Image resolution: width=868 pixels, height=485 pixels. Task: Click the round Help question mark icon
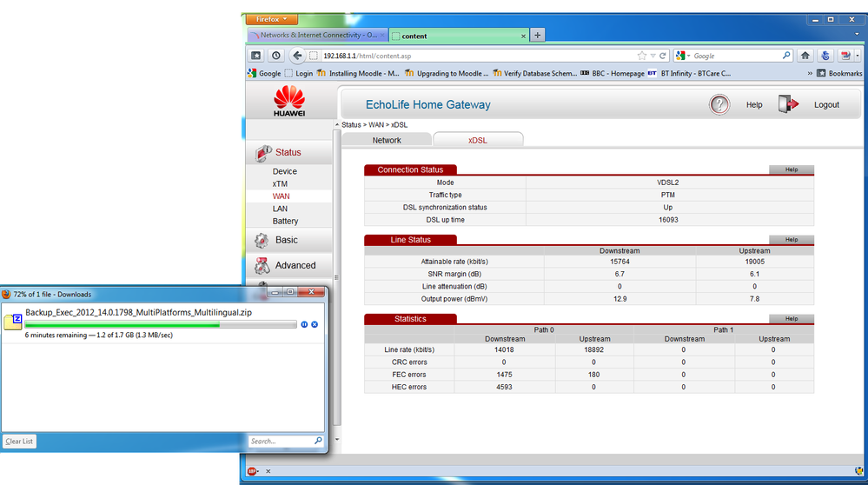pyautogui.click(x=719, y=104)
